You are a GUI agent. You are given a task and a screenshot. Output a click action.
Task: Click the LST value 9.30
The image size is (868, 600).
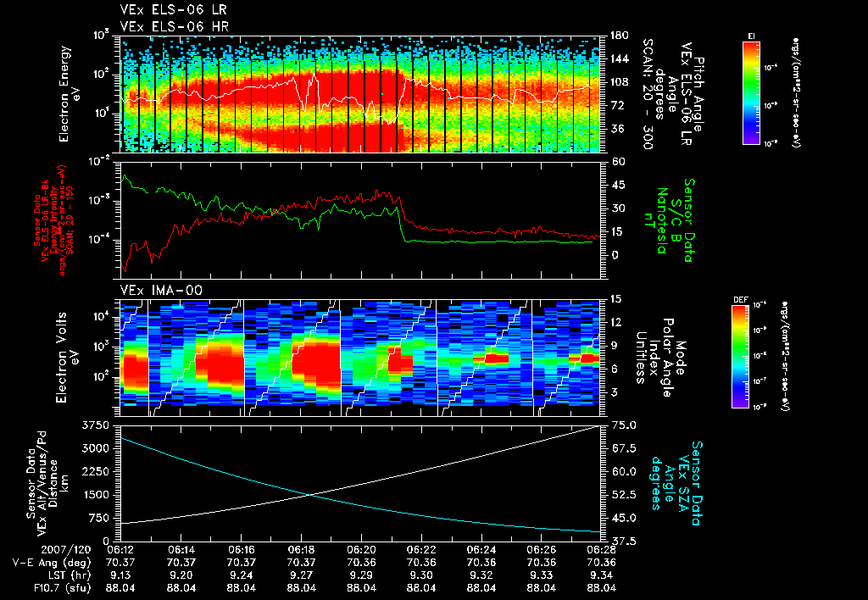tap(421, 575)
